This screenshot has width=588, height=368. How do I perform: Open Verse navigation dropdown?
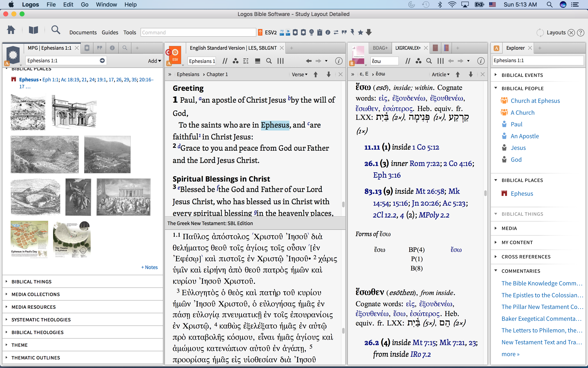(300, 74)
